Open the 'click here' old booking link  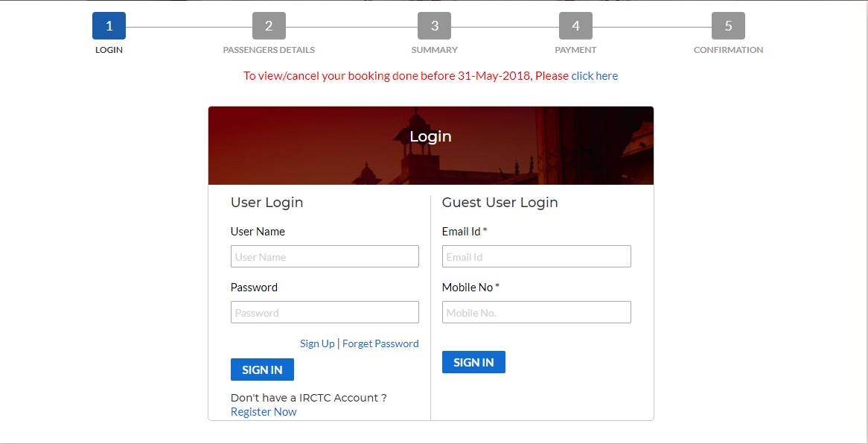pos(594,76)
